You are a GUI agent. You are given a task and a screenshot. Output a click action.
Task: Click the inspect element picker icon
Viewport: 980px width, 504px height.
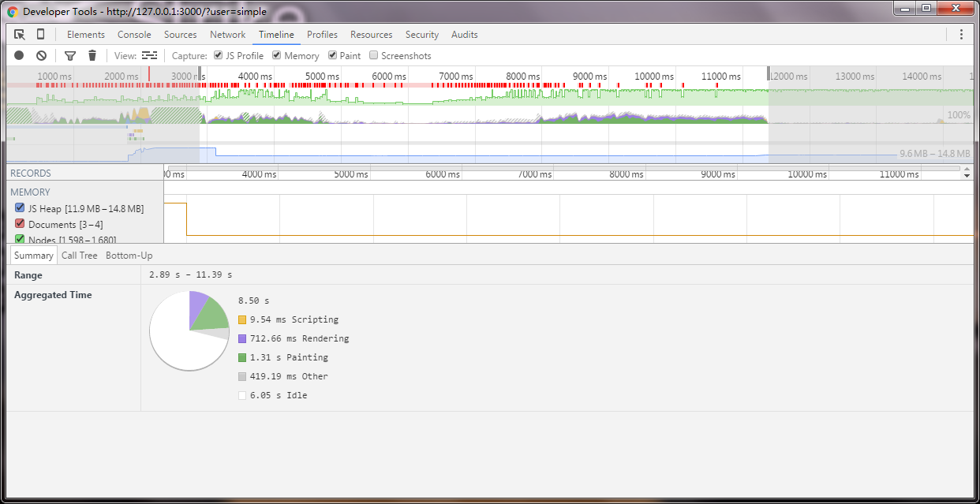20,35
